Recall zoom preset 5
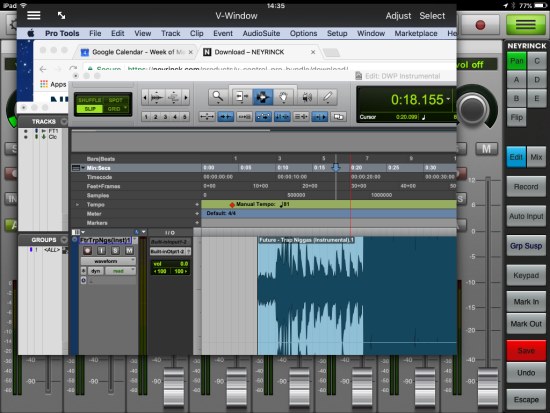This screenshot has height=413, width=550. [x=185, y=117]
